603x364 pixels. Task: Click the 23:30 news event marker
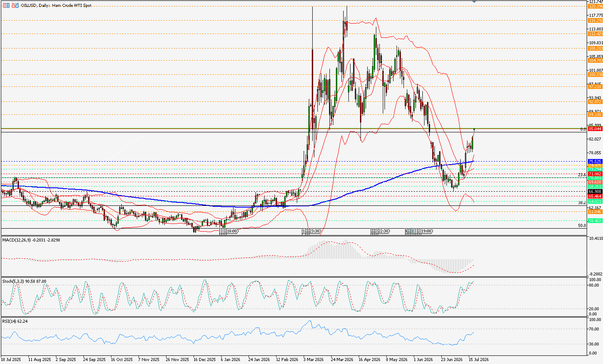click(314, 231)
